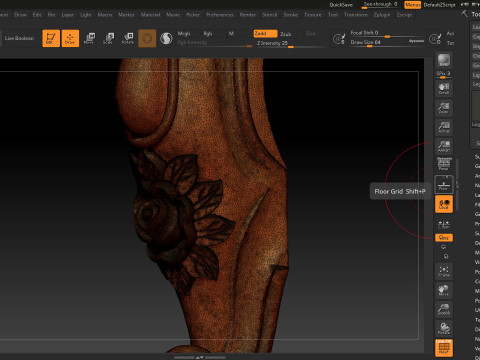Enable M material channel
Image resolution: width=480 pixels, height=360 pixels.
click(231, 33)
